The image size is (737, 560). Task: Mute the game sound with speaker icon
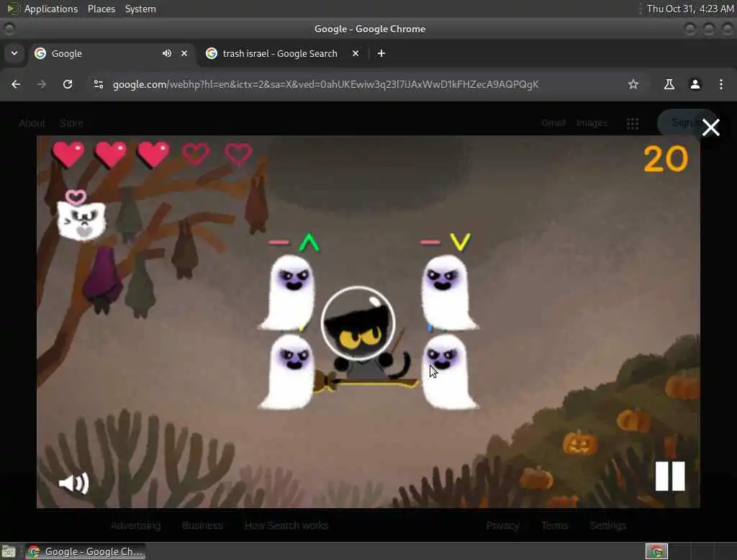[x=73, y=483]
